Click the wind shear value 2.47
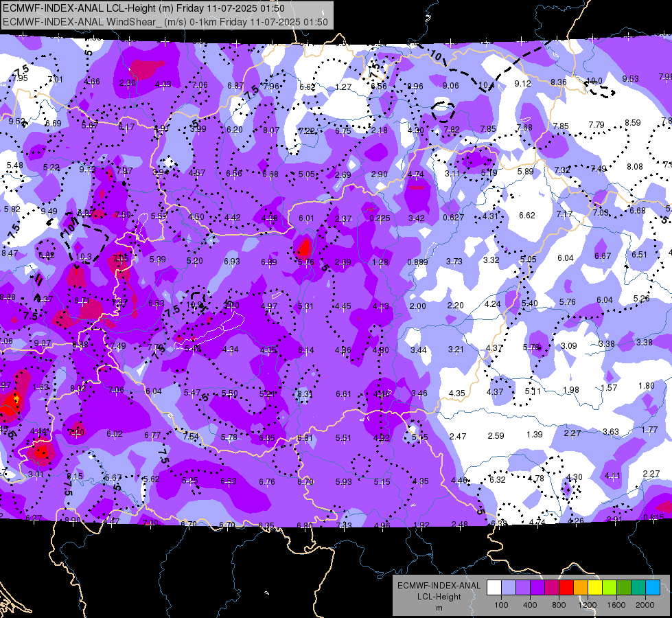This screenshot has height=618, width=672. 458,436
